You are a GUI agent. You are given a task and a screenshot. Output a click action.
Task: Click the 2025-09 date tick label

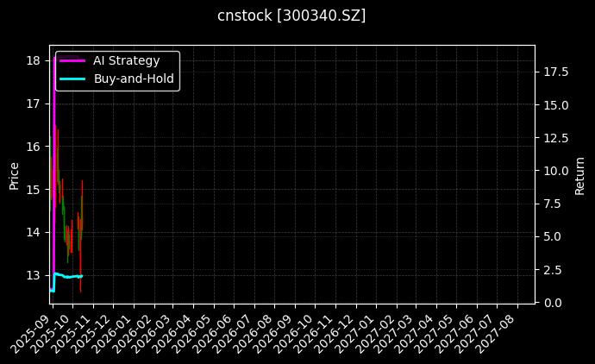[33, 329]
